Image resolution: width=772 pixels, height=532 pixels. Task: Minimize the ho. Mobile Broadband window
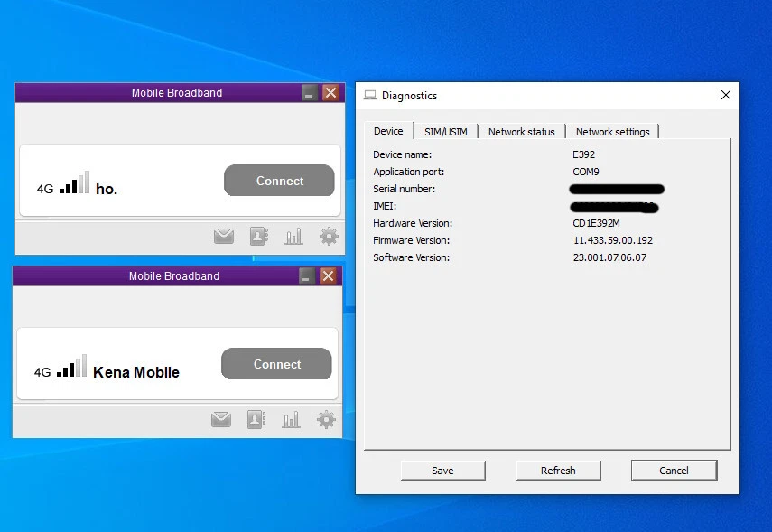pyautogui.click(x=309, y=93)
